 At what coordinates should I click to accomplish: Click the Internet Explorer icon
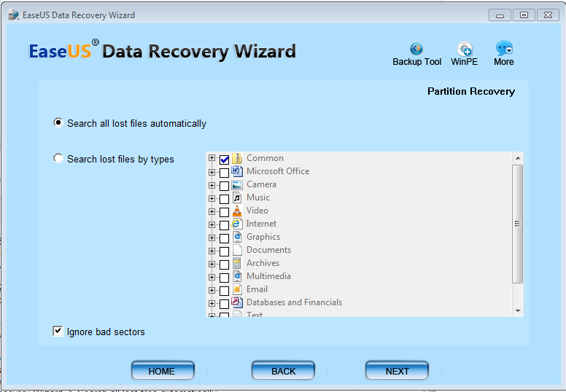click(237, 224)
